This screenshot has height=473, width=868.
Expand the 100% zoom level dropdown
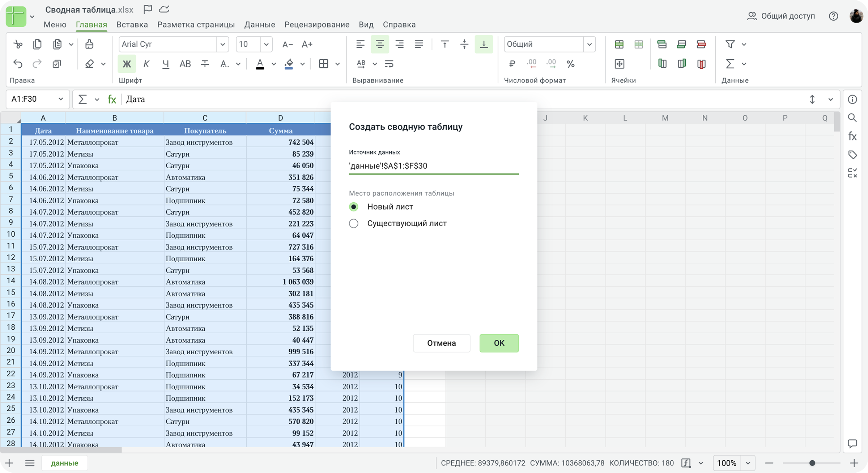click(748, 463)
